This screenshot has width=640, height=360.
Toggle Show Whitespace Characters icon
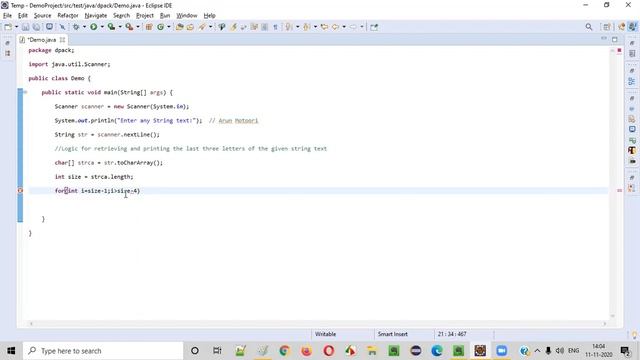(276, 27)
